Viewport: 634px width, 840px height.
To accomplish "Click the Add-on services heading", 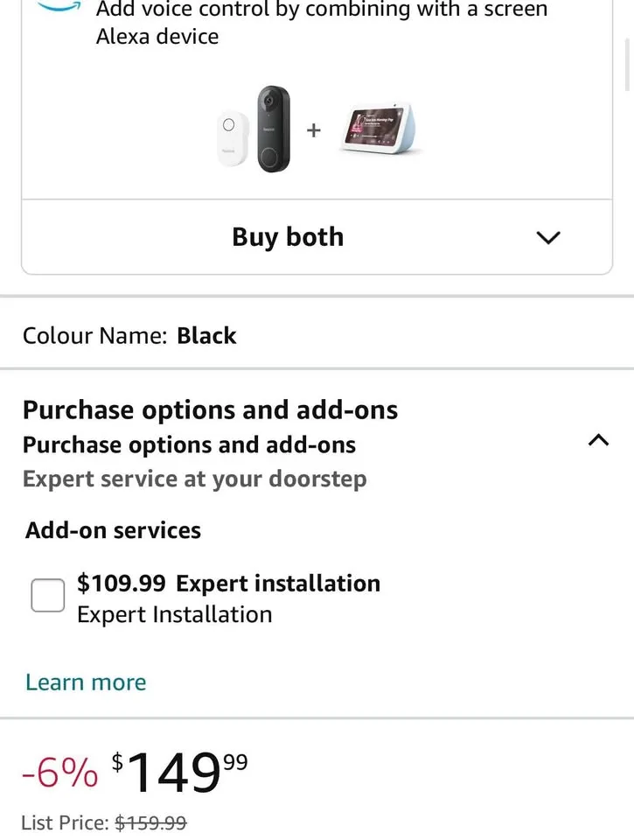I will point(113,529).
